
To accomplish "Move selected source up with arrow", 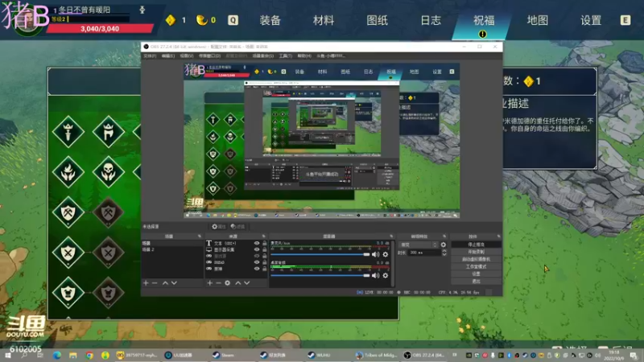I will pyautogui.click(x=237, y=283).
